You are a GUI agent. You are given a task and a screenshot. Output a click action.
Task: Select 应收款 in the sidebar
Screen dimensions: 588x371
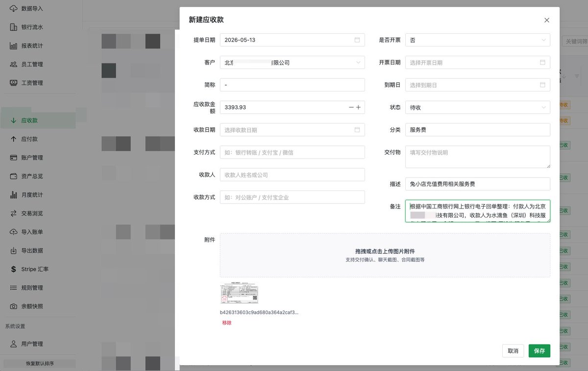tap(38, 120)
